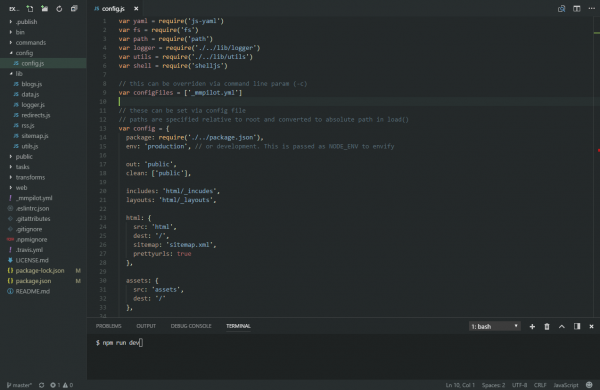Image resolution: width=600 pixels, height=390 pixels.
Task: Toggle the panel position icon
Action: (x=577, y=326)
